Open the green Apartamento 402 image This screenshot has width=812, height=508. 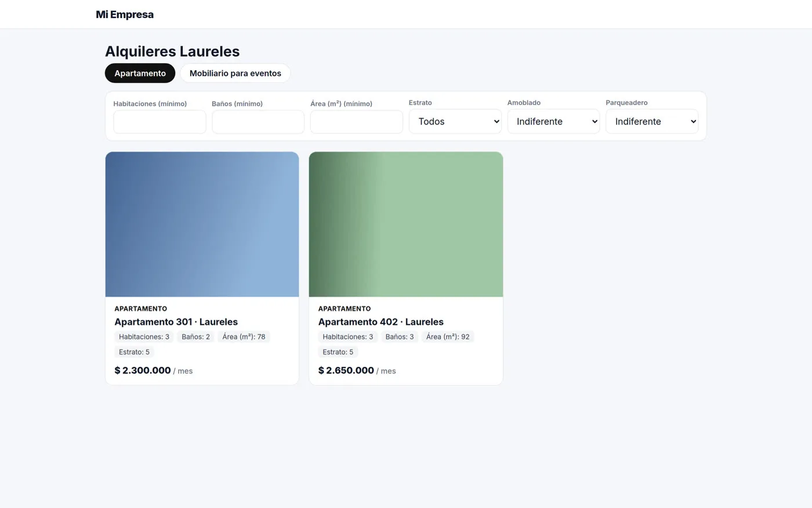tap(406, 224)
